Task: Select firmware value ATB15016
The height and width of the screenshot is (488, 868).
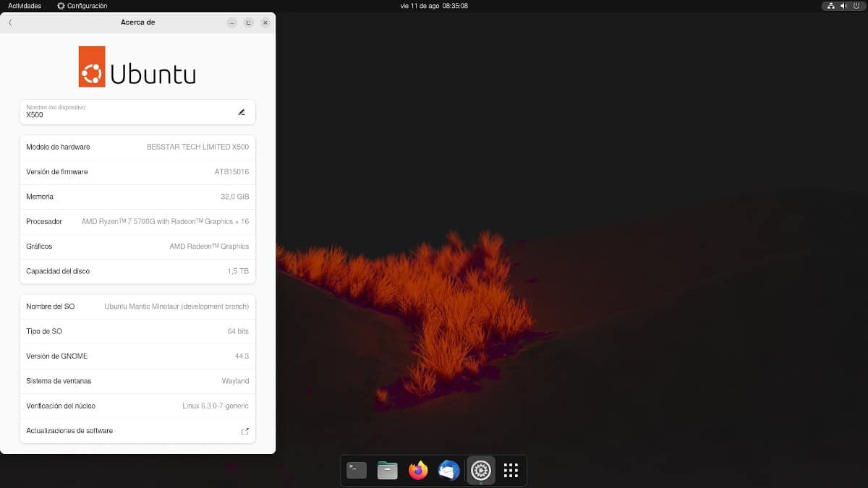Action: pos(231,172)
